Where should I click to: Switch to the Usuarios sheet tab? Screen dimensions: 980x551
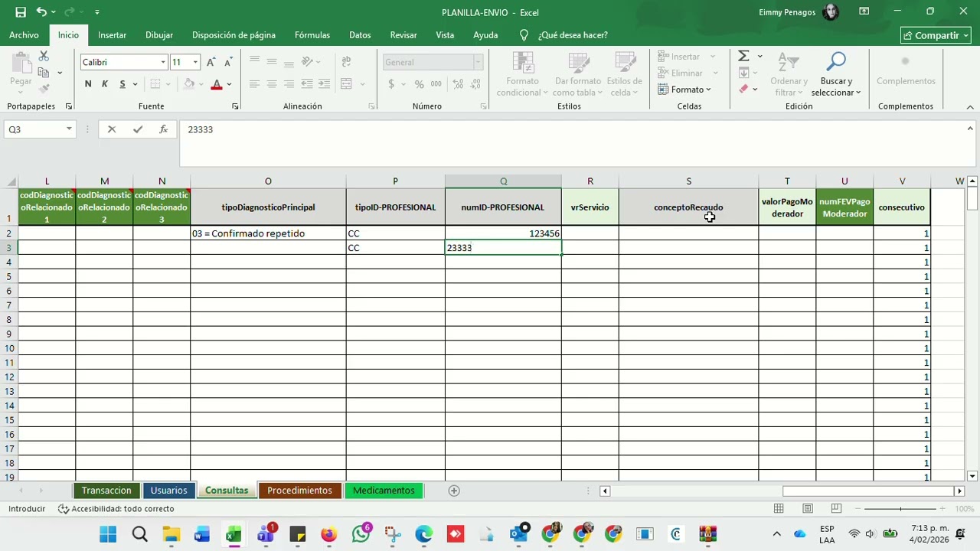pos(168,491)
